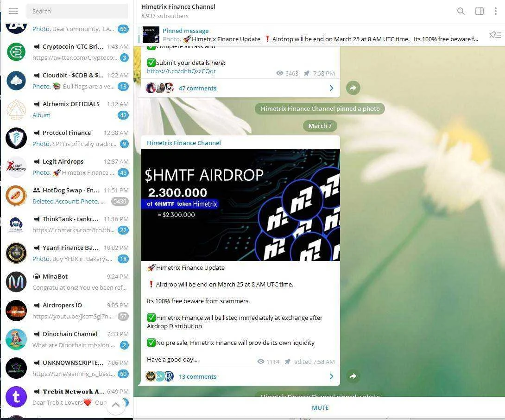The width and height of the screenshot is (505, 420).
Task: Click the Cloudbit cloud avatar
Action: (x=16, y=81)
